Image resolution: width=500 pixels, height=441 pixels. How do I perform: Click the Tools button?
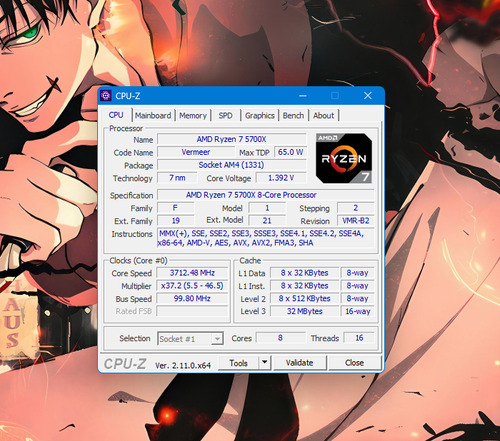point(239,363)
